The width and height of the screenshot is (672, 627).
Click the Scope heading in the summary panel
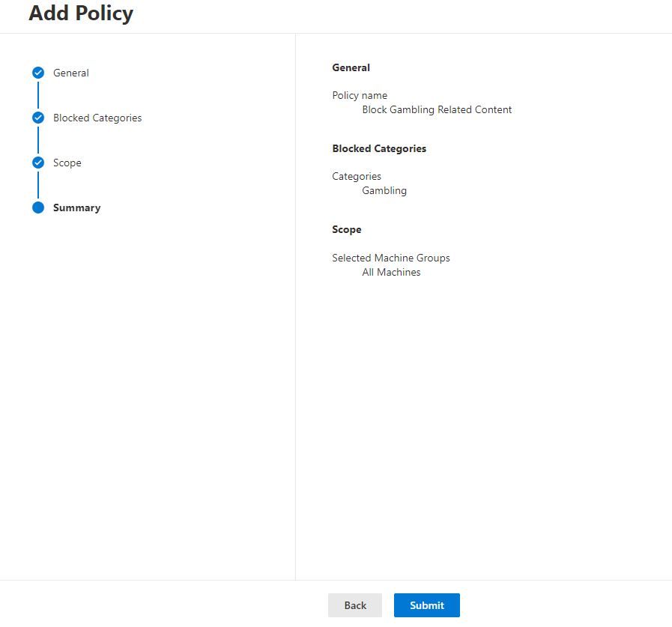tap(346, 229)
